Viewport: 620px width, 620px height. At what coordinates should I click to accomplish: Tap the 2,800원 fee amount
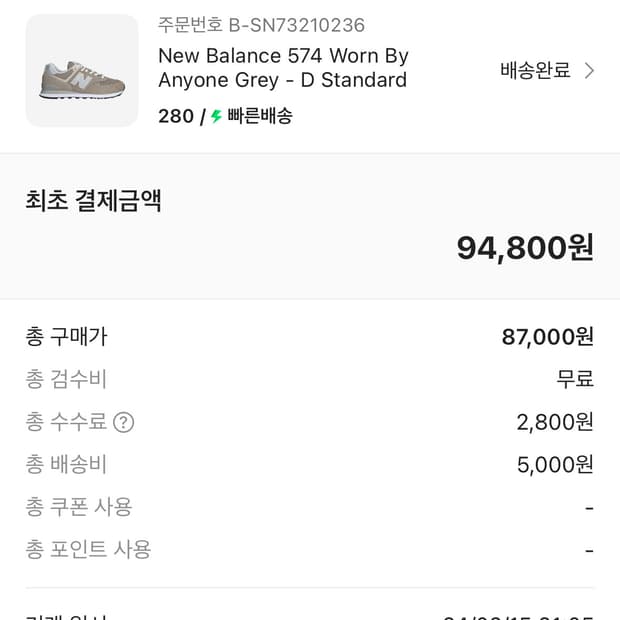(x=555, y=422)
